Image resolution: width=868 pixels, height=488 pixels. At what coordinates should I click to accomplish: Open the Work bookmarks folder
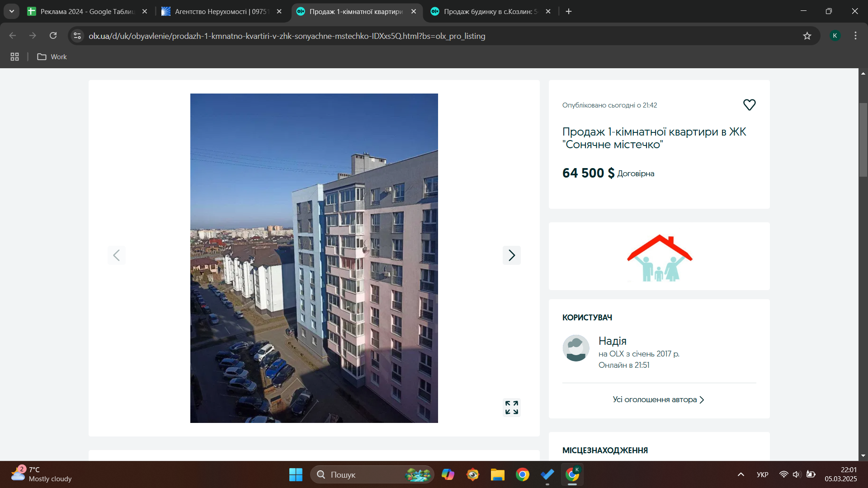point(52,56)
